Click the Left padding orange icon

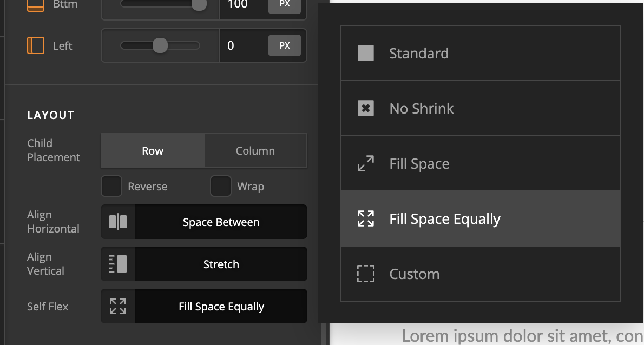click(x=36, y=45)
